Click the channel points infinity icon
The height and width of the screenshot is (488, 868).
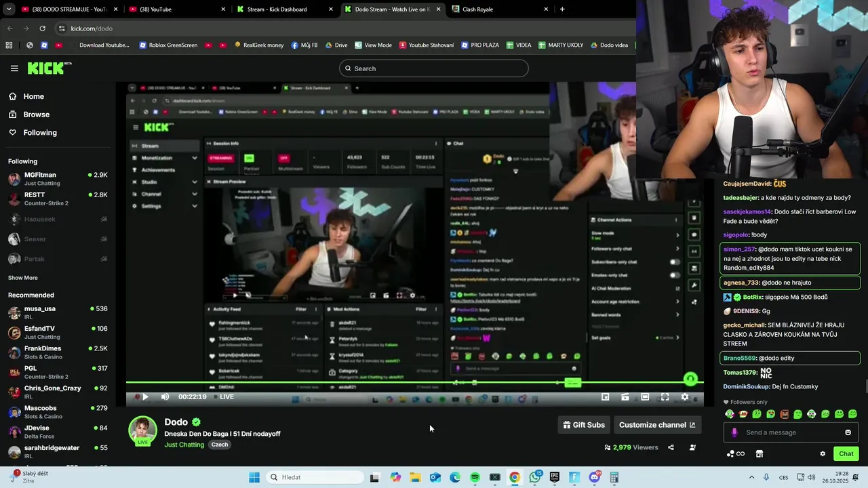click(736, 454)
